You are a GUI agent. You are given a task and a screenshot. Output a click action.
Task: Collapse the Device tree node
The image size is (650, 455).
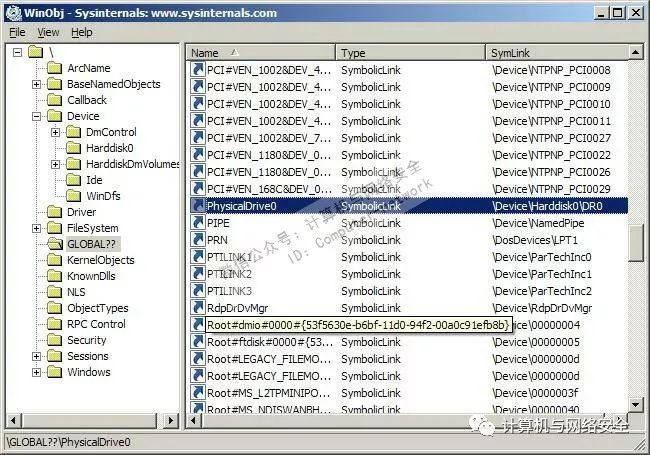click(x=36, y=116)
